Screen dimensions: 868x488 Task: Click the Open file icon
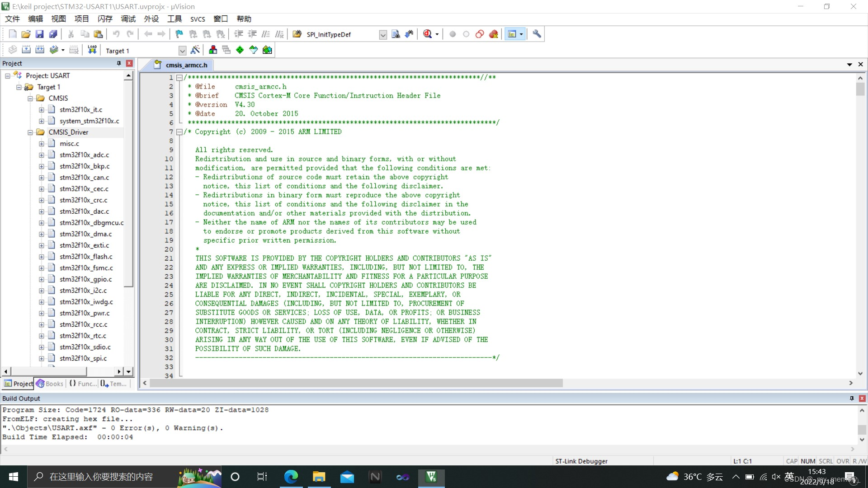coord(26,34)
